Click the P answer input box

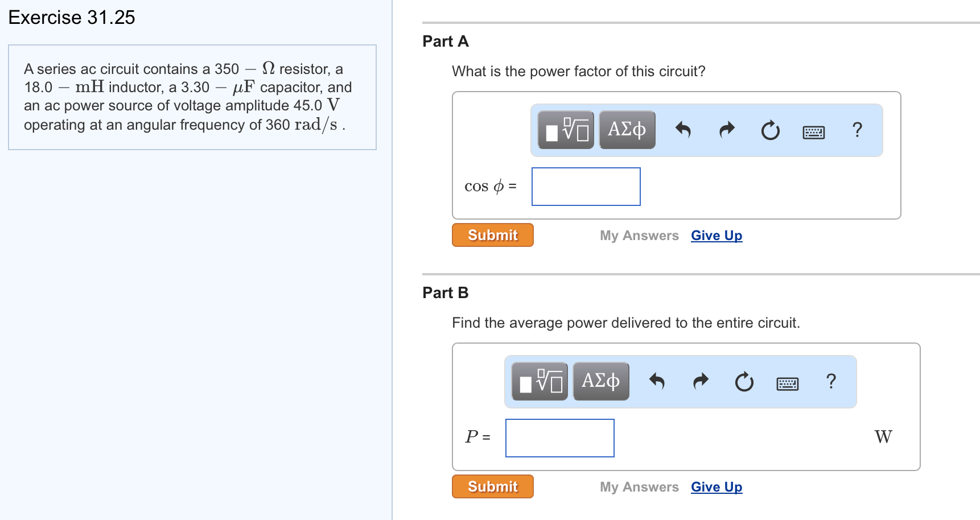click(559, 438)
